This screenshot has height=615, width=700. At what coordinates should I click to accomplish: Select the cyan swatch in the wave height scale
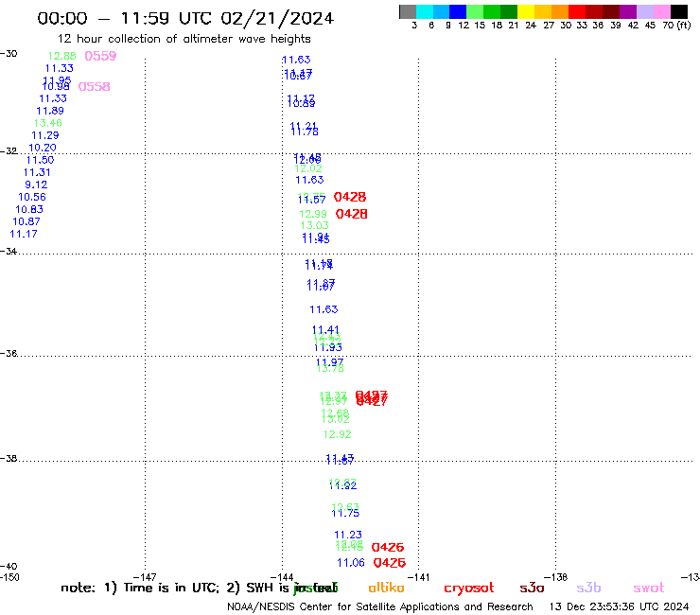[425, 11]
